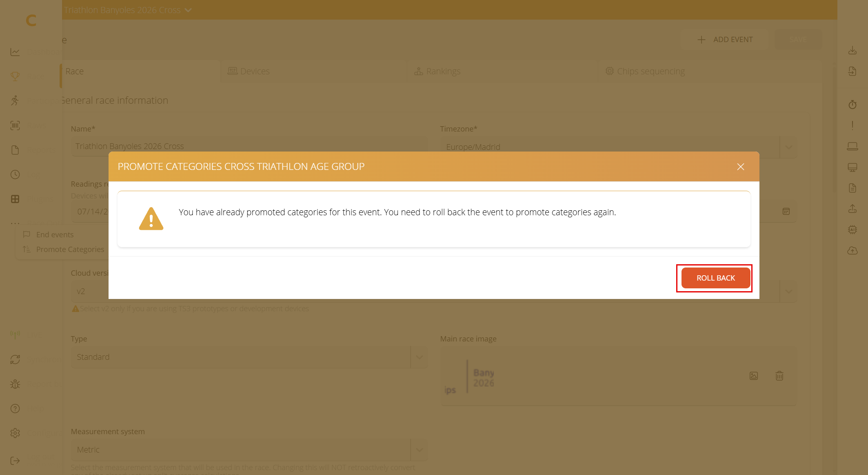Open the Configuration gear icon
The width and height of the screenshot is (868, 475).
(x=15, y=433)
